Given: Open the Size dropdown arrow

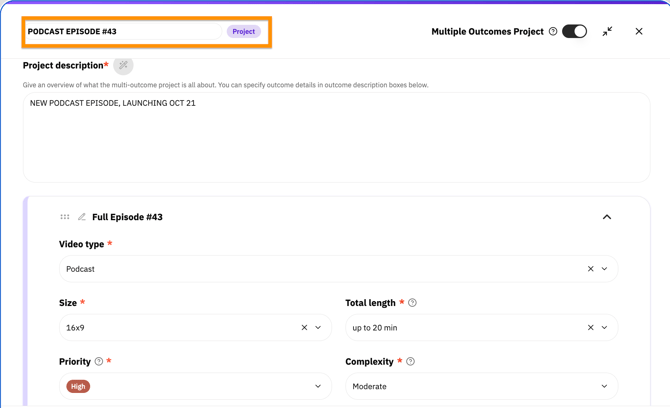Looking at the screenshot, I should pyautogui.click(x=318, y=328).
